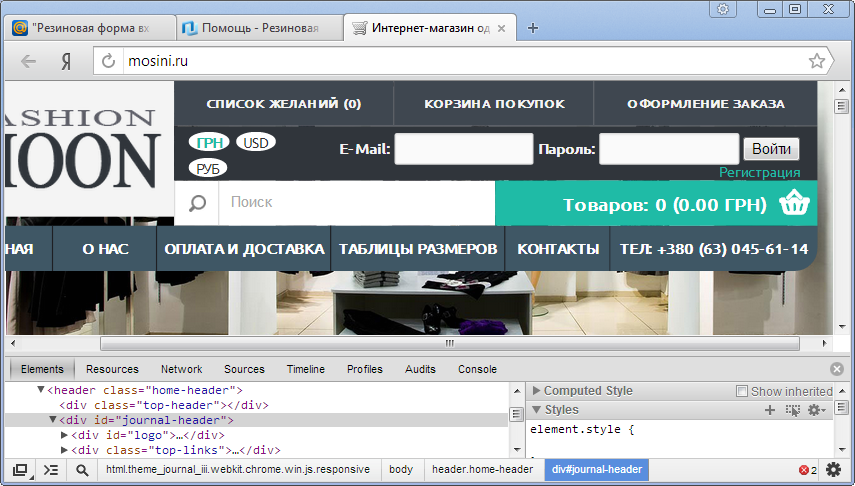The image size is (855, 486).
Task: Focus the Пароль input field
Action: (669, 149)
